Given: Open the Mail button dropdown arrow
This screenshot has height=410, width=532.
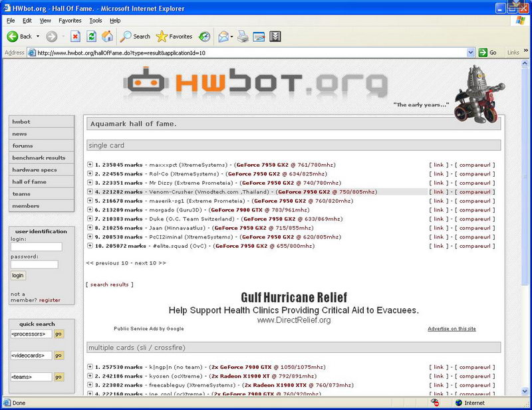Looking at the screenshot, I should [x=231, y=37].
